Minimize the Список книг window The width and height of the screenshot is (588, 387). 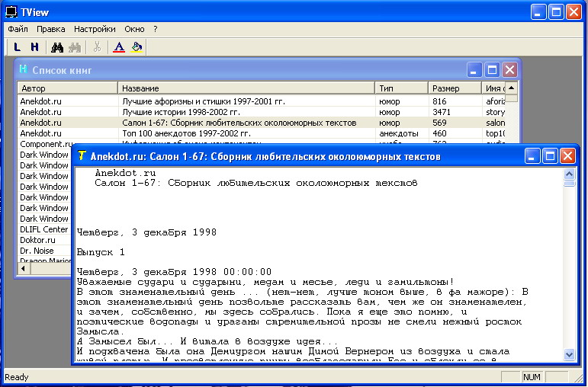(x=474, y=69)
